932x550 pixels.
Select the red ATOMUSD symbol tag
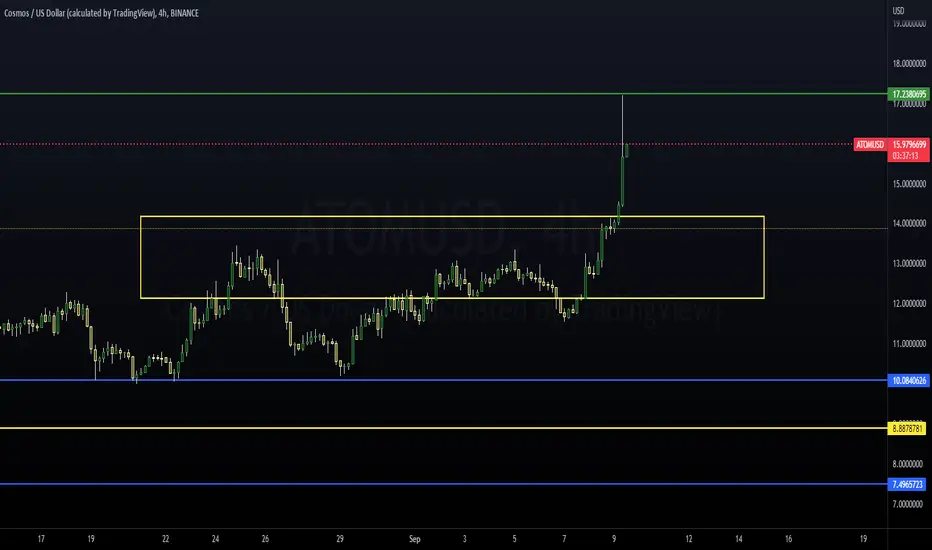point(870,144)
